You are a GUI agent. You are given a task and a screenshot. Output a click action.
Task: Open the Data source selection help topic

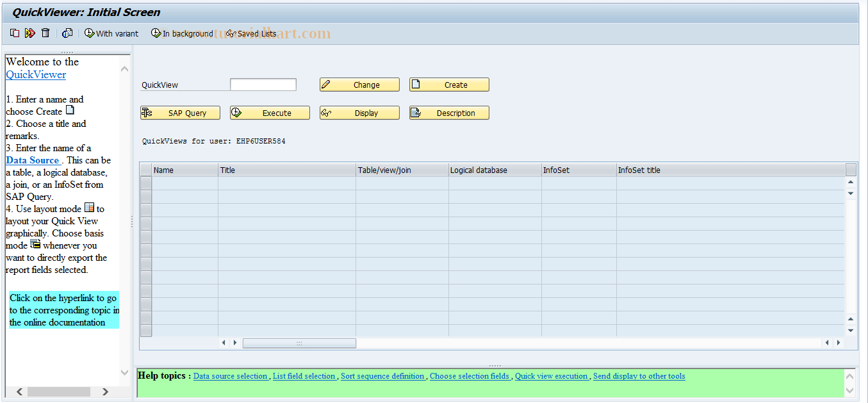tap(231, 376)
